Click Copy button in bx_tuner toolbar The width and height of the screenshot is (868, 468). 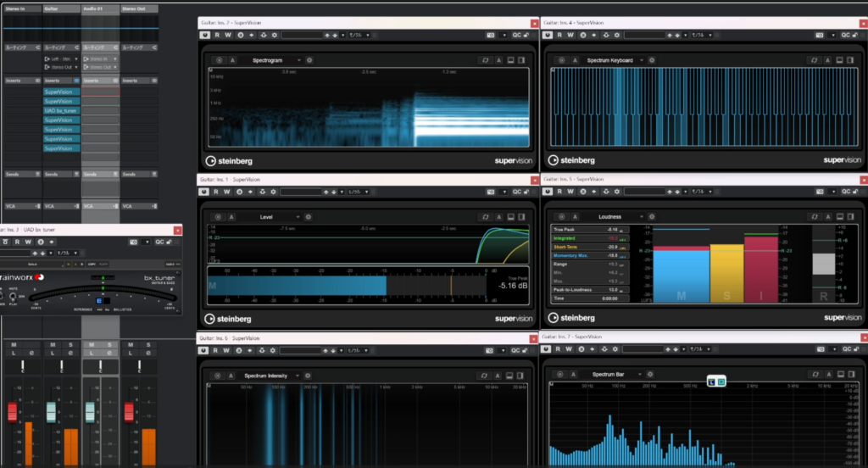click(x=92, y=265)
